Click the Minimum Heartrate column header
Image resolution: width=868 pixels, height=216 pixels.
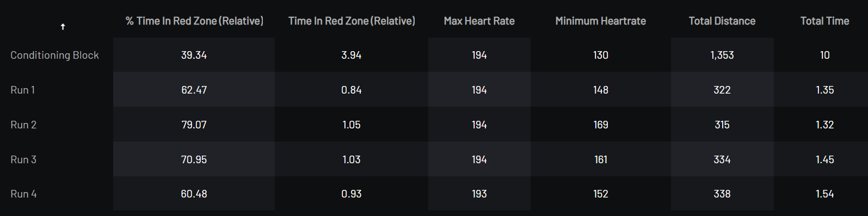click(x=600, y=21)
